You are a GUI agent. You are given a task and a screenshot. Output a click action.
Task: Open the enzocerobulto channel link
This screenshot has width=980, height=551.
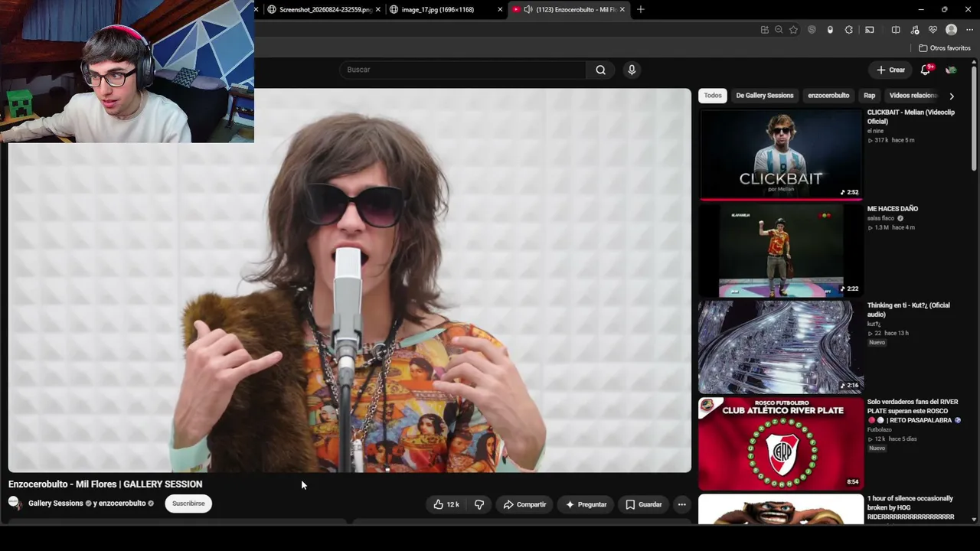pyautogui.click(x=122, y=504)
